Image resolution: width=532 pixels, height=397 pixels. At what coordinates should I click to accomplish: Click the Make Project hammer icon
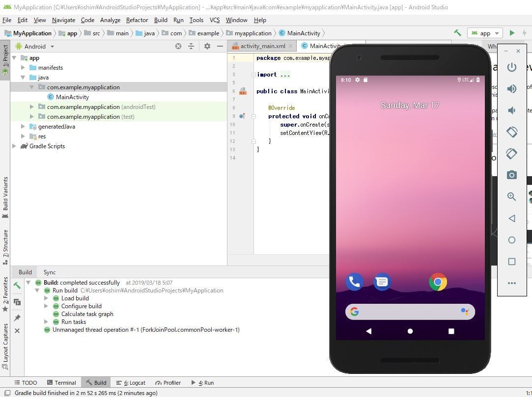coord(457,33)
